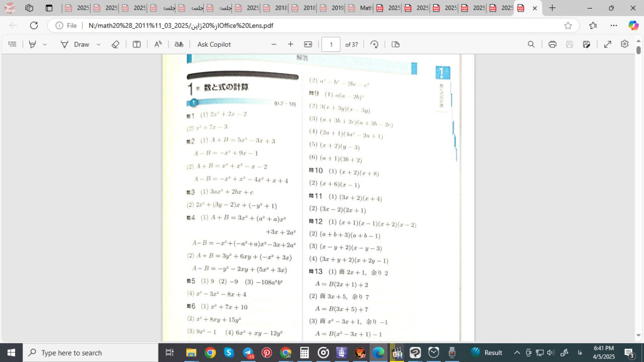Viewport: 644px width, 362px height.
Task: Refresh the current page
Action: 34,25
